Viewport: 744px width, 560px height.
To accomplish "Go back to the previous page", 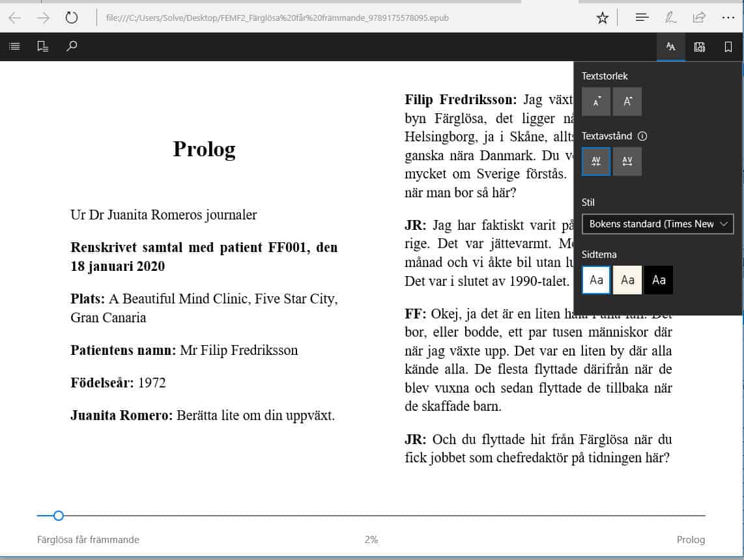I will tap(15, 18).
